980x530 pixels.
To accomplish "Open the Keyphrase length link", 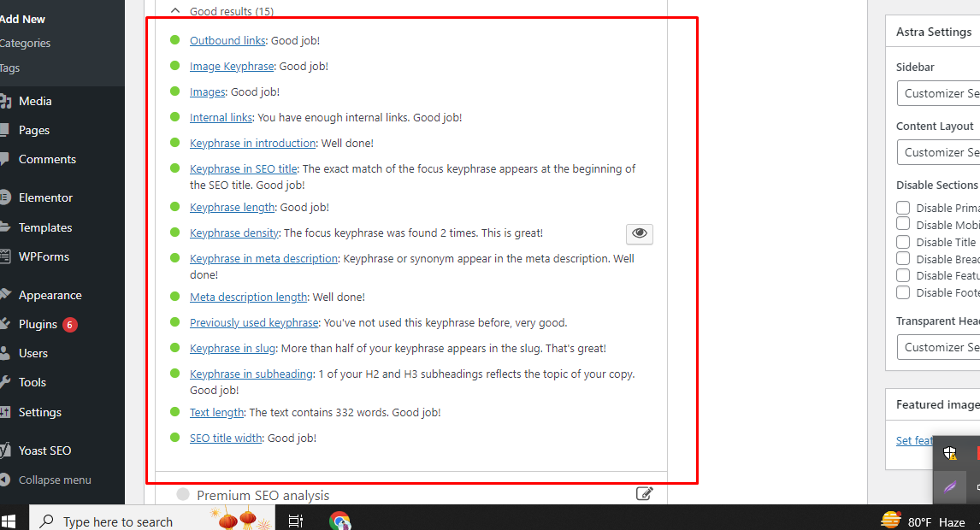I will tap(233, 208).
